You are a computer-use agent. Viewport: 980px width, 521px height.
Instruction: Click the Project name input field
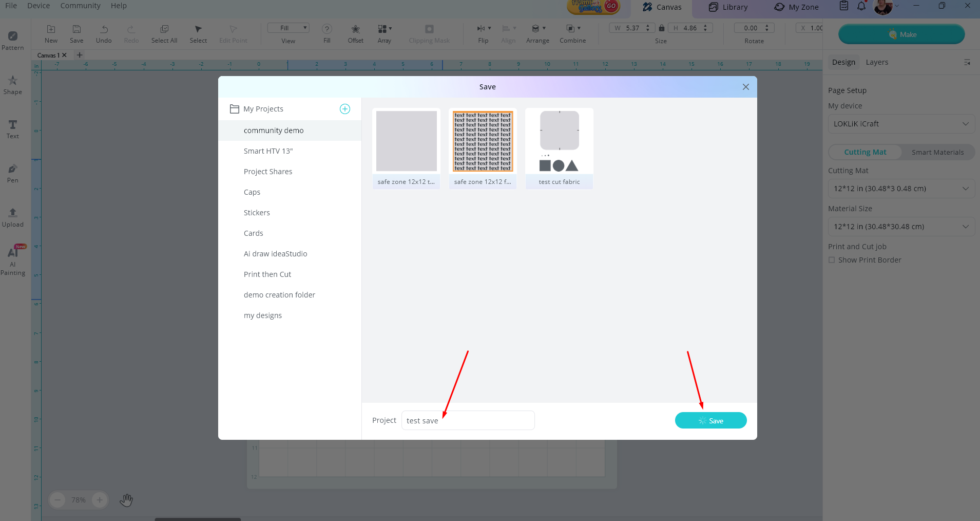pos(468,421)
